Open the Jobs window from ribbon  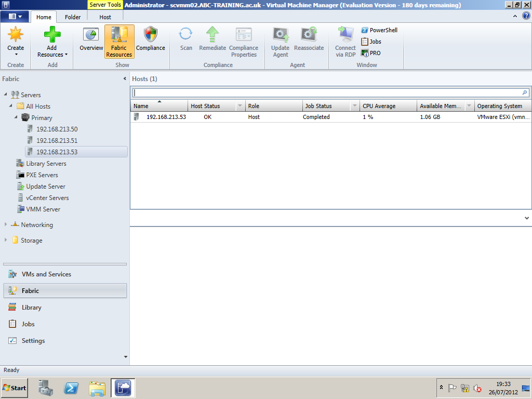[x=371, y=42]
